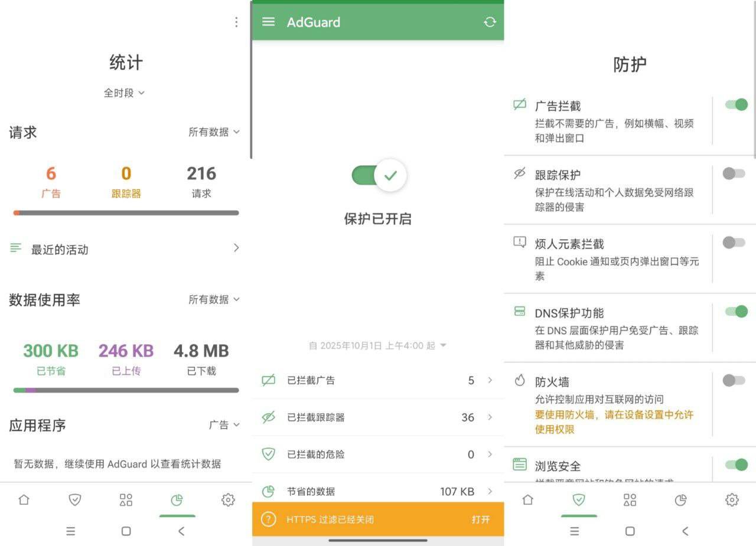Tap the home icon below the 统计 screen
Viewport: 756px width, 546px height.
24,500
